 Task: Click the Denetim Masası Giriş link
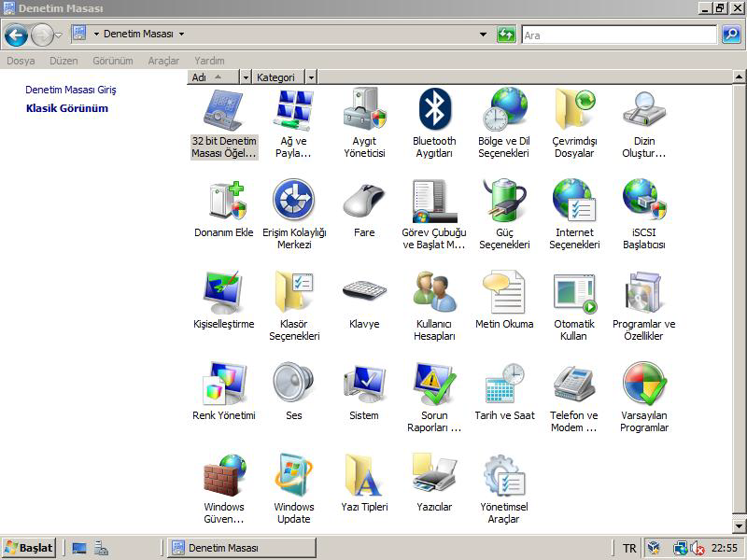pos(71,90)
